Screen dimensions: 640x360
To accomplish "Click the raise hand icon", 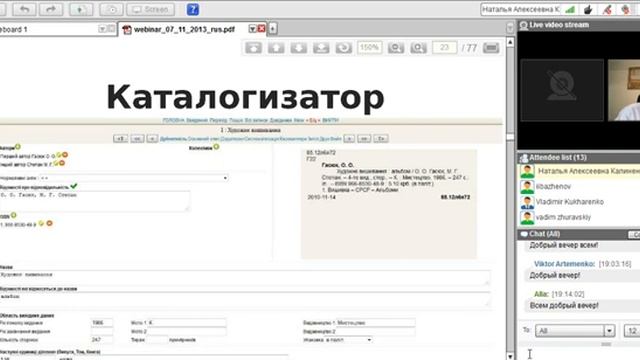I will point(588,9).
